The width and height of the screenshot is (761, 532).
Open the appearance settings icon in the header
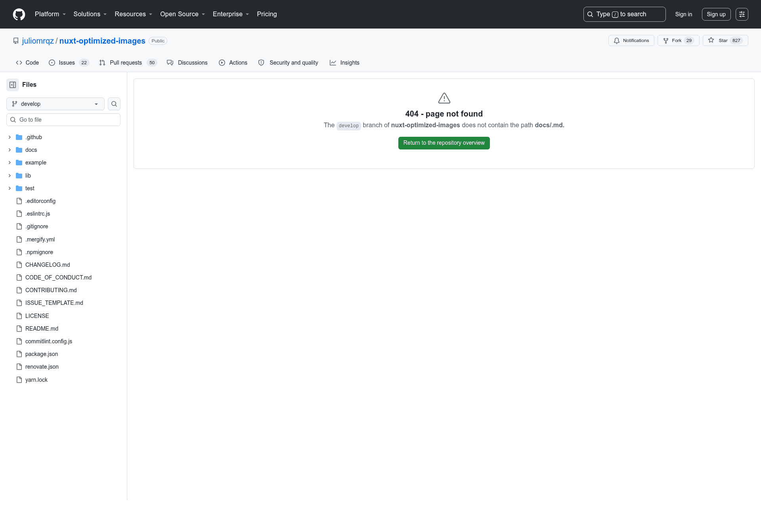coord(742,14)
